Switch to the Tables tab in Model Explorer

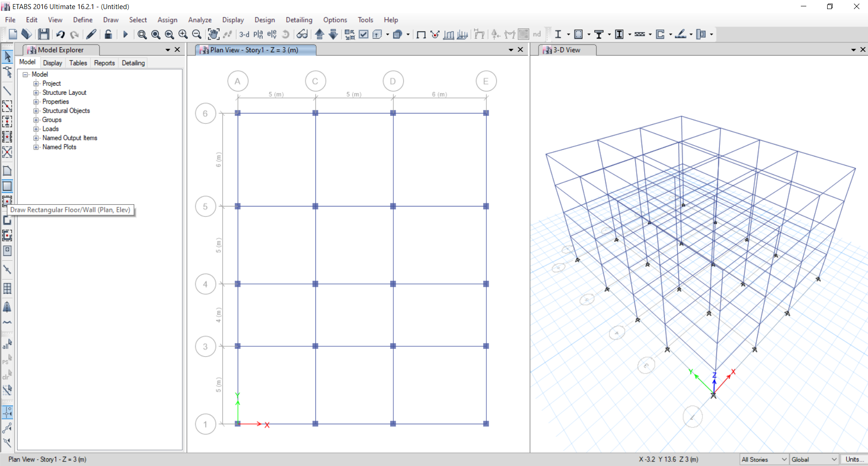click(x=78, y=63)
